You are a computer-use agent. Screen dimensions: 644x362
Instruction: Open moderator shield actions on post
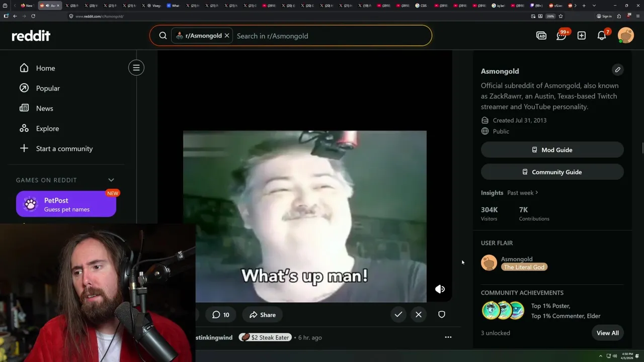point(442,315)
